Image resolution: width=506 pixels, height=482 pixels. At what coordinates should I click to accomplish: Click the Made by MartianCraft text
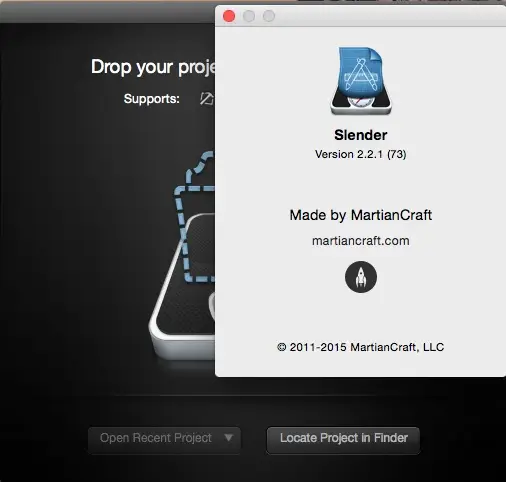pos(361,215)
